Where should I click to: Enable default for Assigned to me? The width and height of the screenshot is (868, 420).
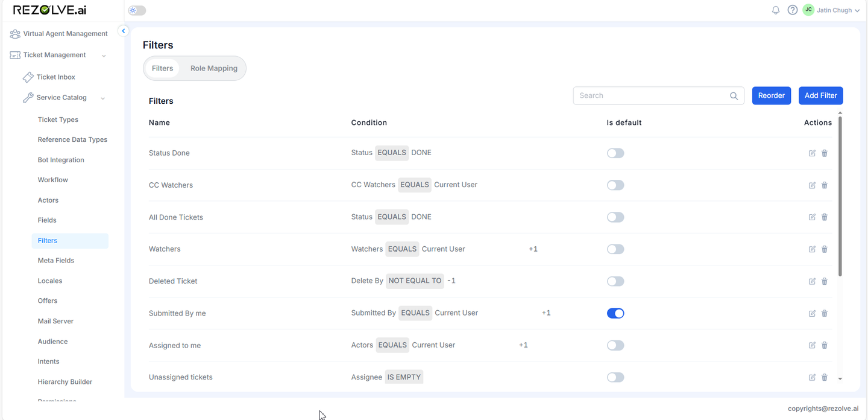point(615,345)
